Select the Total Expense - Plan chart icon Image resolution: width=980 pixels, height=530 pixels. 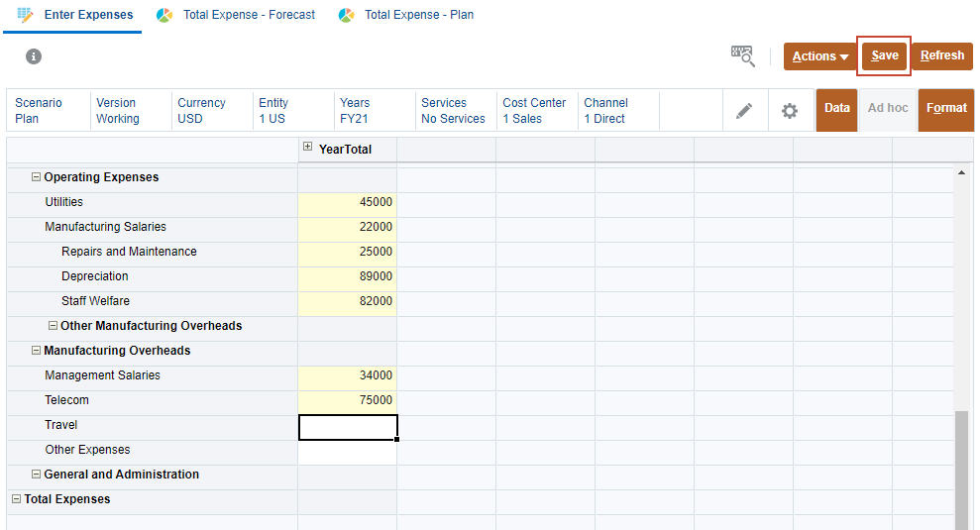point(346,15)
